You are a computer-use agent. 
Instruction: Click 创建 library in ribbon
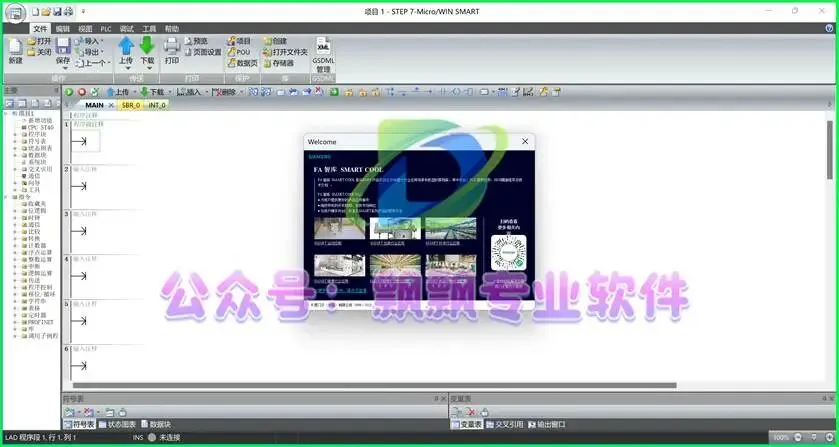(275, 41)
